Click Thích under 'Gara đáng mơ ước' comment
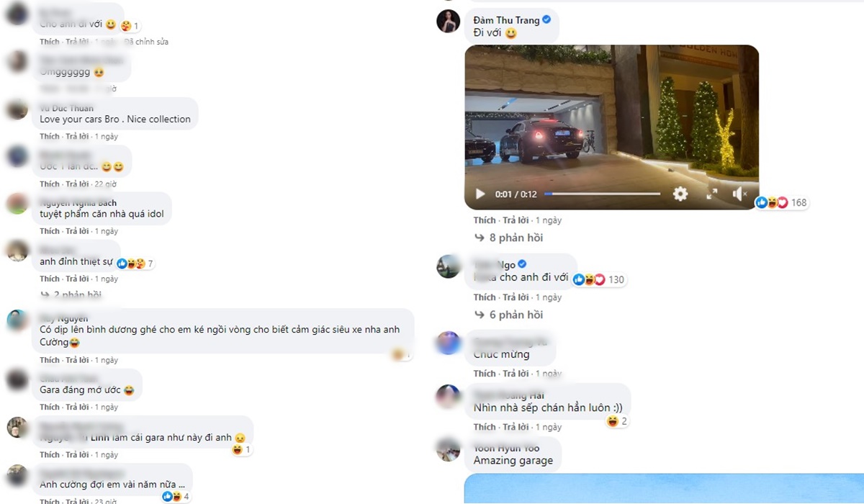Screen dimensions: 864x504 tap(50, 407)
